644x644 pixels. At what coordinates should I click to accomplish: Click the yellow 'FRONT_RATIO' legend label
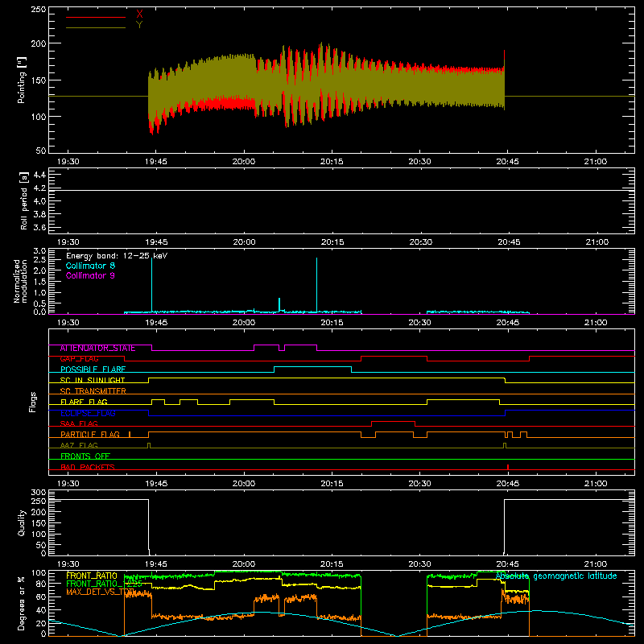coord(92,576)
